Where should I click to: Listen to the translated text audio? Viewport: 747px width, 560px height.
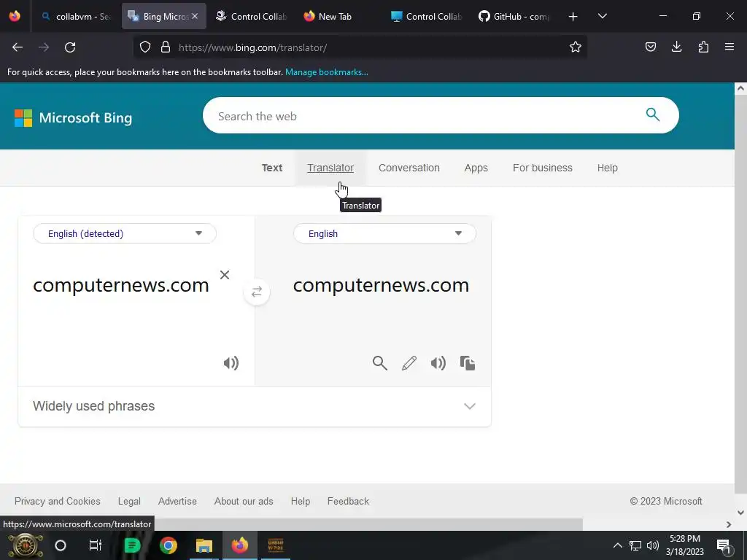(438, 363)
